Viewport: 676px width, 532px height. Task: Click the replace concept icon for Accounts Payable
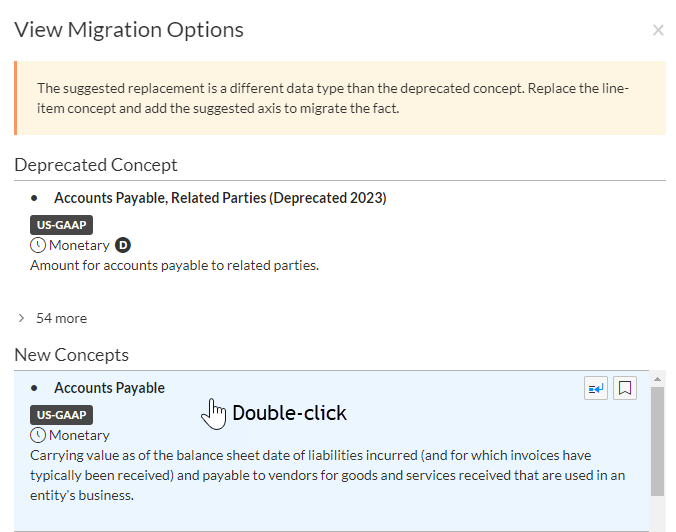596,388
